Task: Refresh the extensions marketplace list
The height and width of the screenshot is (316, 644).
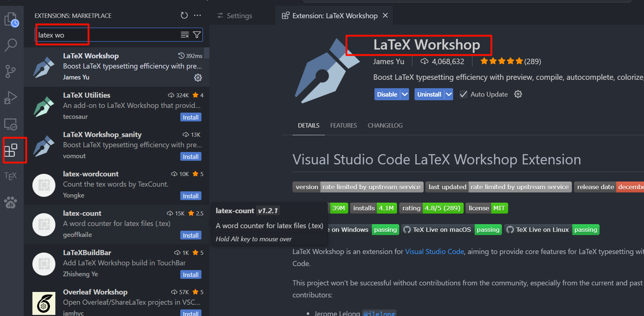Action: point(184,15)
